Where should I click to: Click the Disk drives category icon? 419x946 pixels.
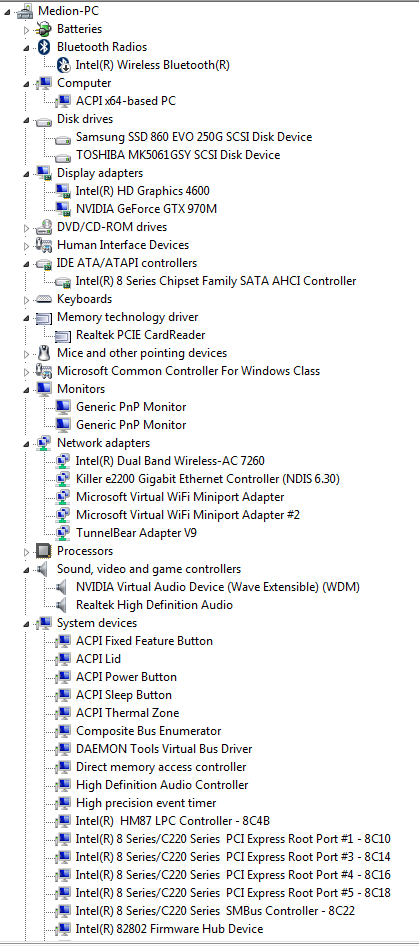[43, 119]
